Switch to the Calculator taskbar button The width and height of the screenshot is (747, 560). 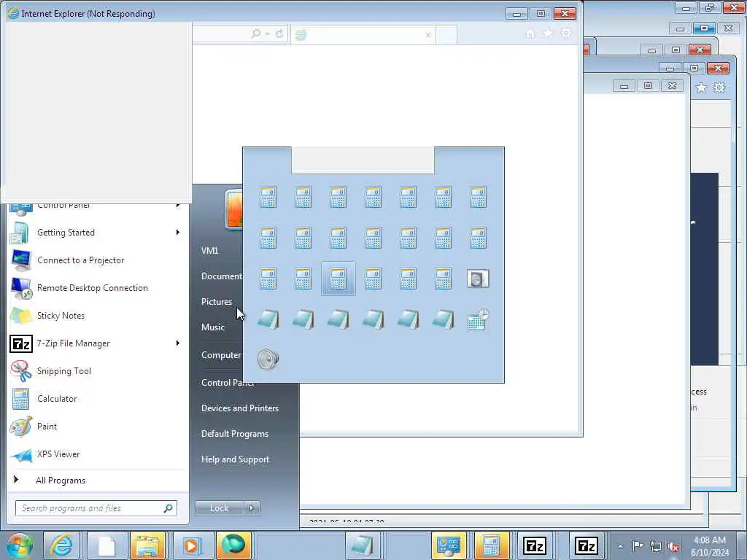491,545
